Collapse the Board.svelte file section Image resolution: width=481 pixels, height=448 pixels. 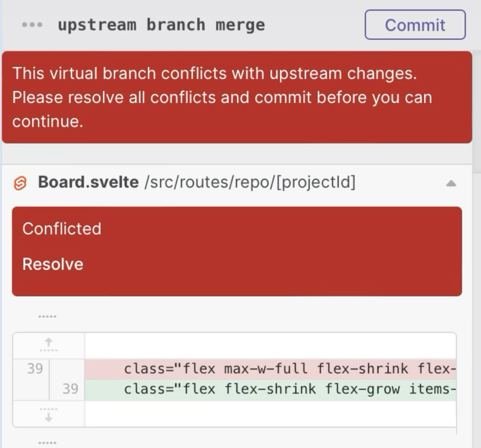451,183
